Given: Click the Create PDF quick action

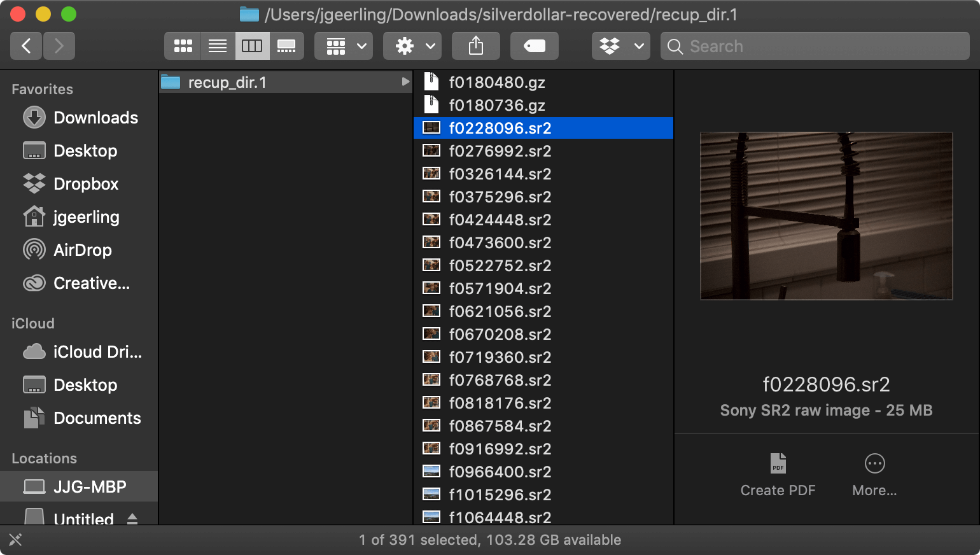Looking at the screenshot, I should pyautogui.click(x=778, y=475).
